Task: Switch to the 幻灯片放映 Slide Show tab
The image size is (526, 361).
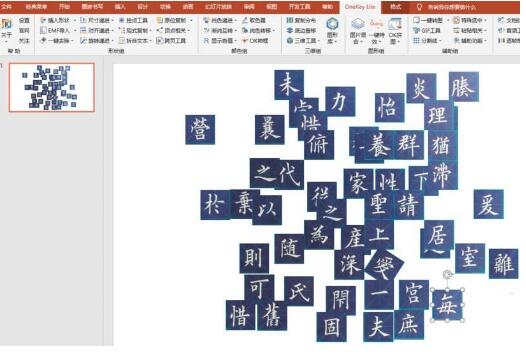Action: click(218, 6)
